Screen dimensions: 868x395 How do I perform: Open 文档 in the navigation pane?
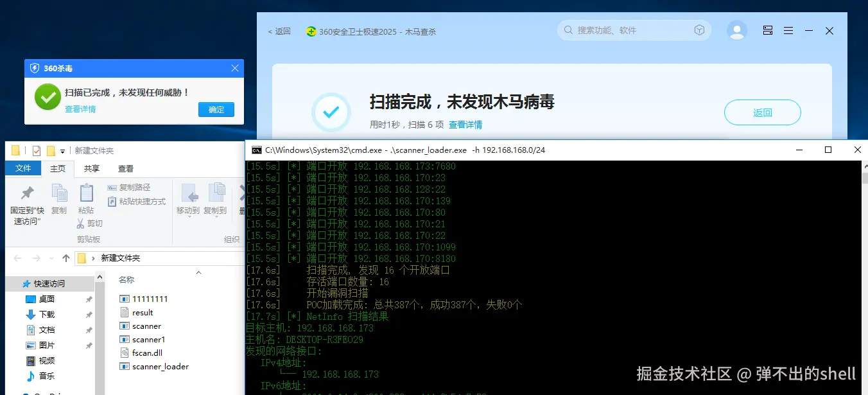tap(47, 329)
